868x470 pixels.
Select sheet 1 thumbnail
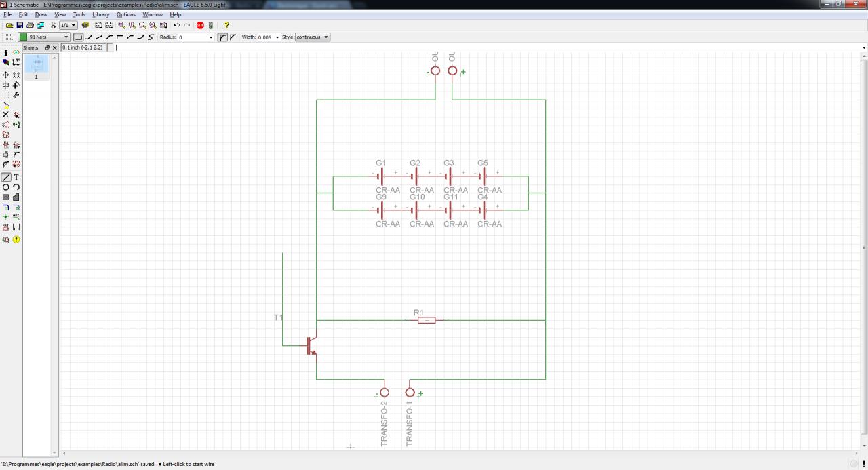tap(37, 67)
